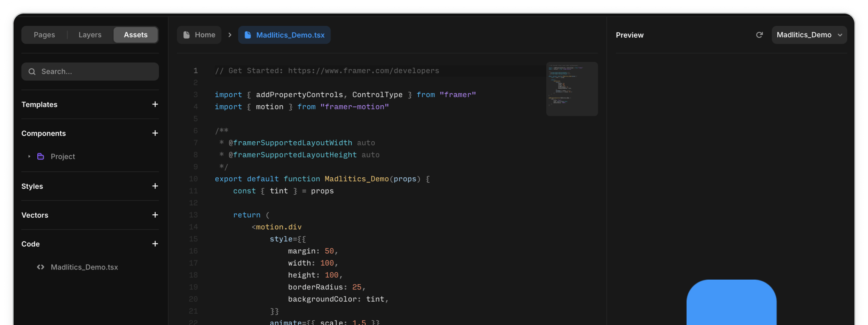Image resolution: width=868 pixels, height=325 pixels.
Task: Click the "return (" code line
Action: 251,215
